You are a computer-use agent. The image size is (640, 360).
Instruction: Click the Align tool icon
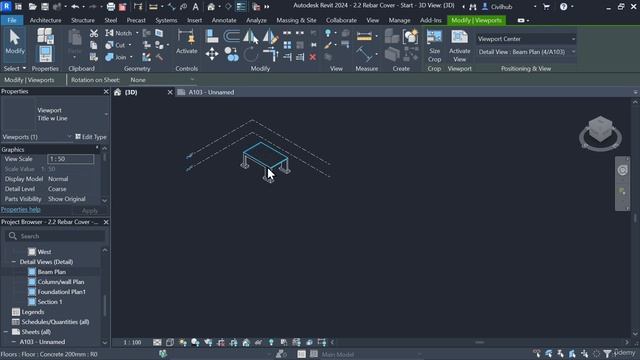212,36
